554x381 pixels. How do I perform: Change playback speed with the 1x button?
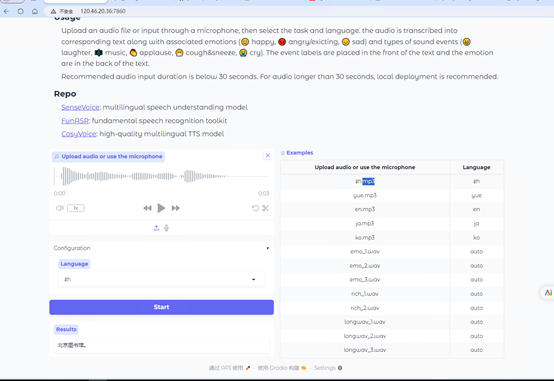click(76, 208)
